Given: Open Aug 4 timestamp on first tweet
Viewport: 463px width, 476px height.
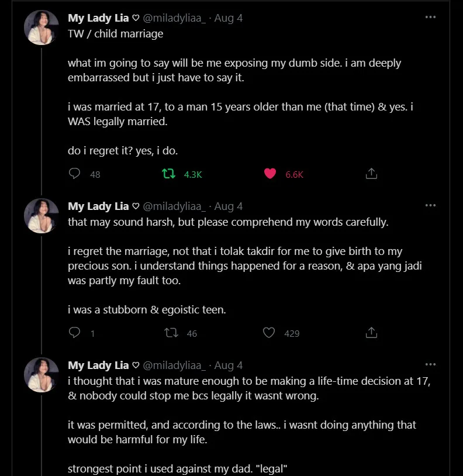Looking at the screenshot, I should point(229,18).
